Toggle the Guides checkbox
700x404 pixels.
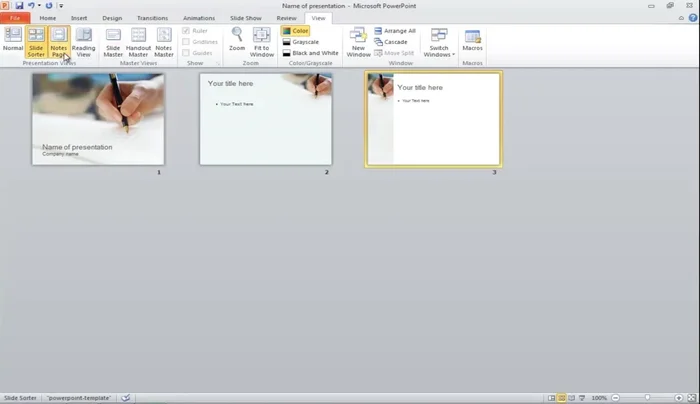(186, 53)
